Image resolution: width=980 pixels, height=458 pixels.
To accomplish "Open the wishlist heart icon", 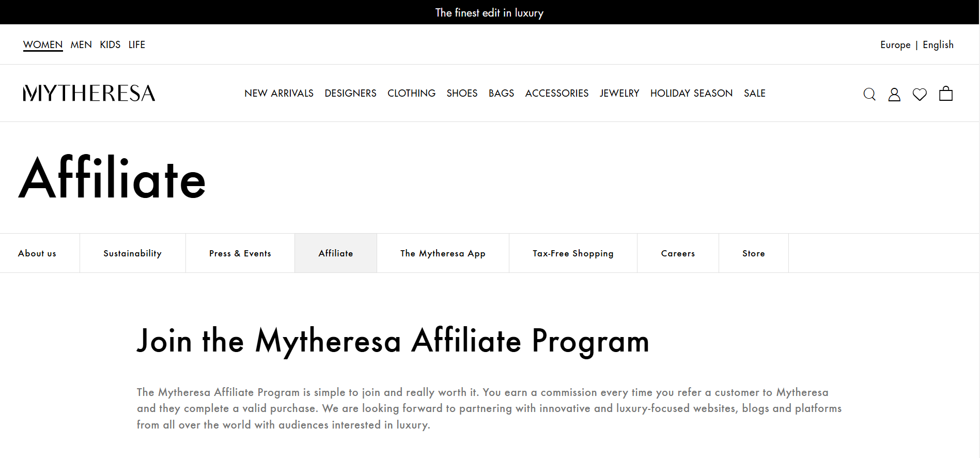I will pyautogui.click(x=920, y=94).
